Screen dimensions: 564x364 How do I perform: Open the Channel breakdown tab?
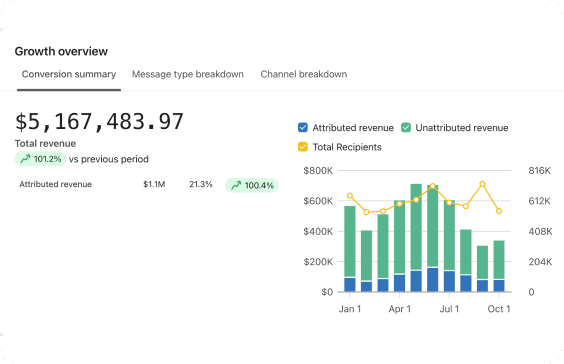pos(304,74)
